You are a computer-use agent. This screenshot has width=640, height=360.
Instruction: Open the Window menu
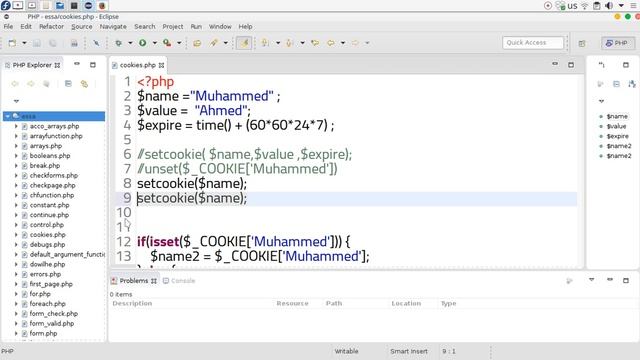tap(220, 27)
